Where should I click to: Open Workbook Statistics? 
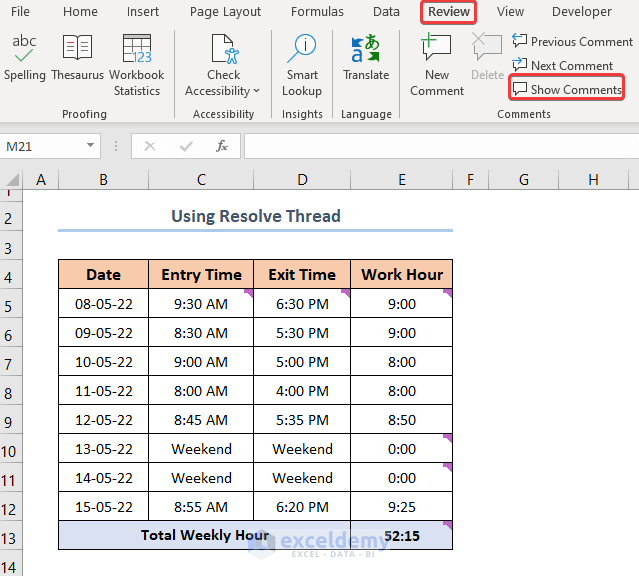[137, 65]
